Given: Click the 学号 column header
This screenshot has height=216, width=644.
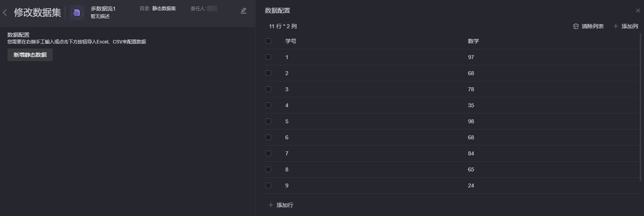Looking at the screenshot, I should (291, 41).
